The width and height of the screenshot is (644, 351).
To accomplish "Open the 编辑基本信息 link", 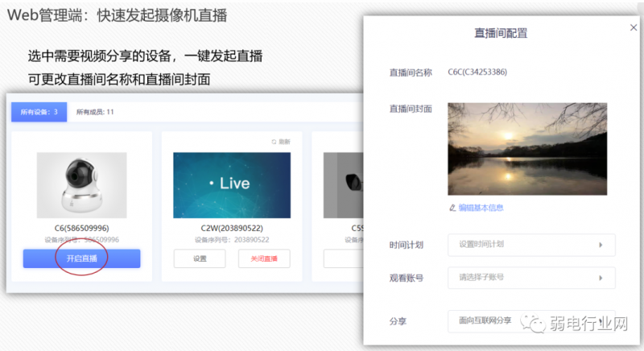I will [x=481, y=208].
